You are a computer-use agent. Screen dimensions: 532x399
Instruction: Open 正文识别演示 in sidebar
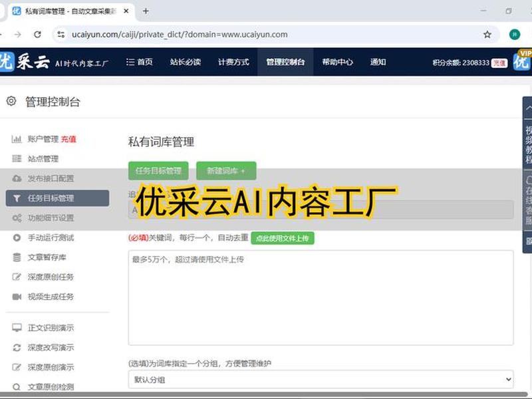coord(51,328)
